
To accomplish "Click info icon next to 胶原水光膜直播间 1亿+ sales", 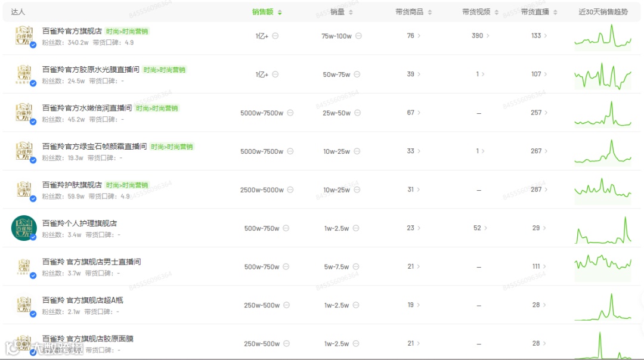I will tap(275, 75).
